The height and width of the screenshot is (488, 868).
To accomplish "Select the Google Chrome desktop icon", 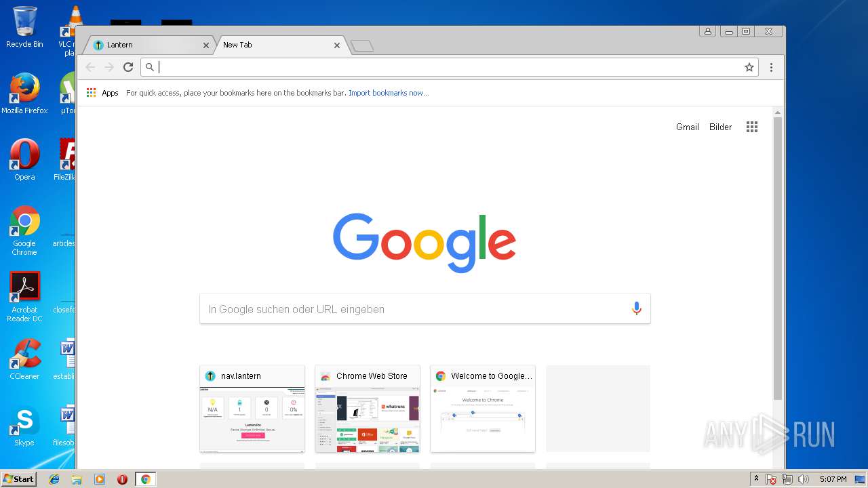I will (24, 230).
